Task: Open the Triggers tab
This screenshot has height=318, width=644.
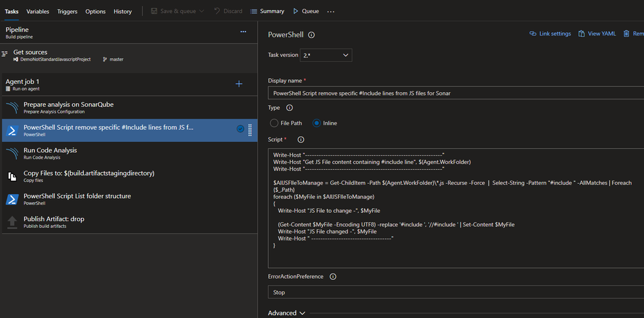Action: click(x=67, y=12)
